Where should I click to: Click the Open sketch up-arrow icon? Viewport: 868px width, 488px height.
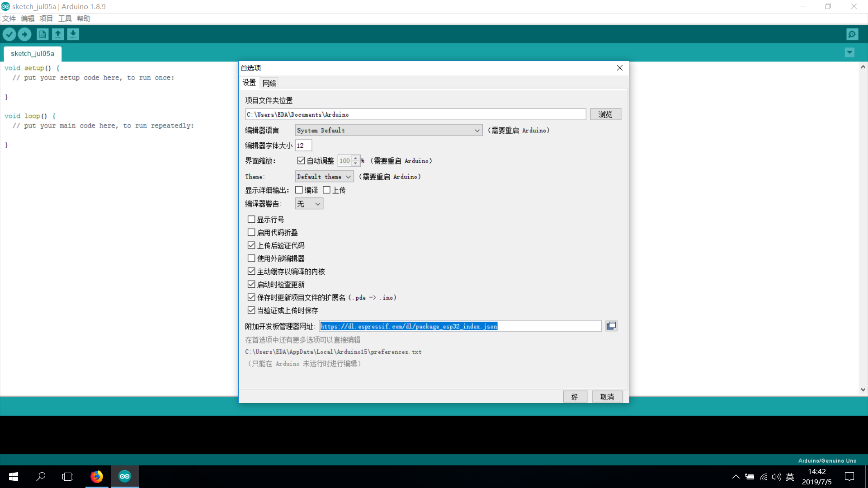pos(58,34)
